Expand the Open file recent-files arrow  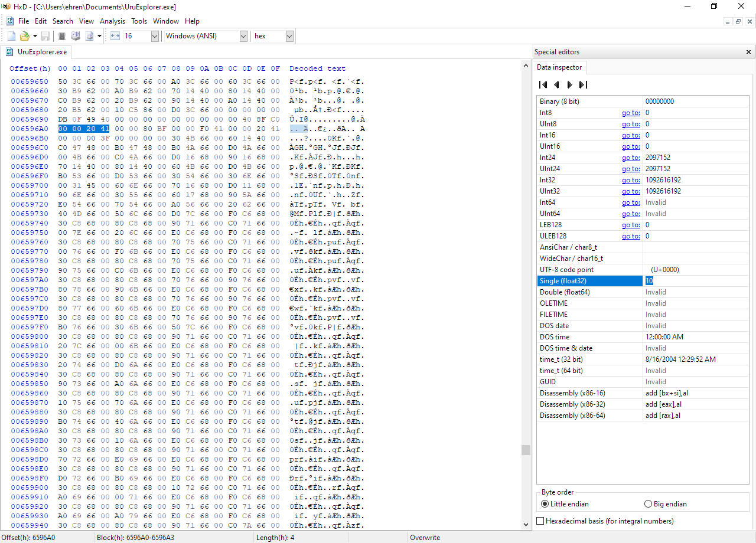[35, 36]
